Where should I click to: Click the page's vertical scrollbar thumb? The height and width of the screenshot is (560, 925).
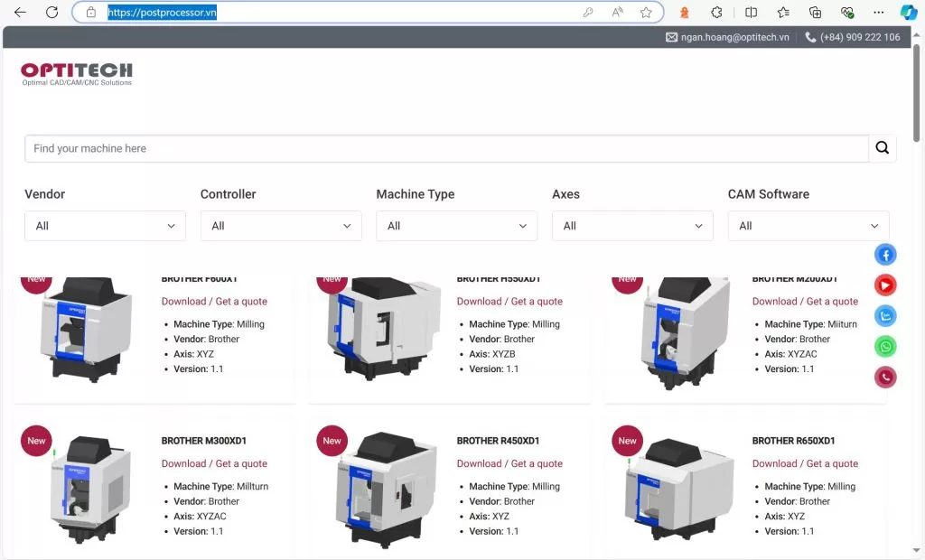pyautogui.click(x=916, y=91)
